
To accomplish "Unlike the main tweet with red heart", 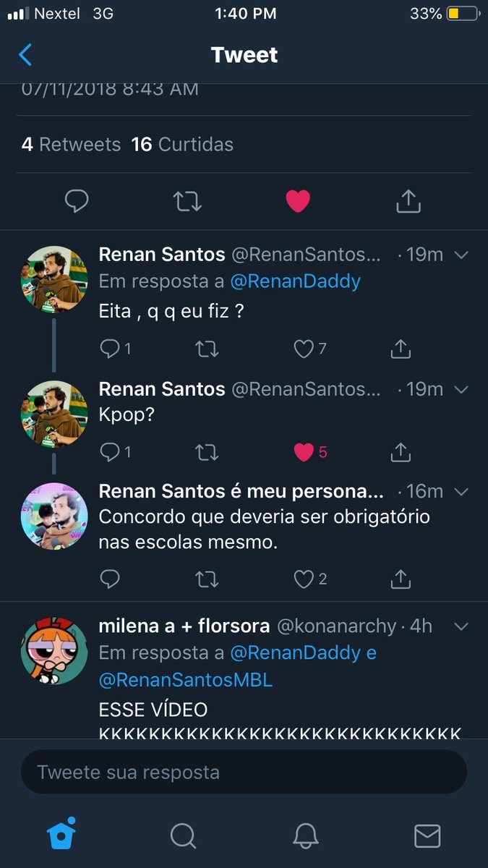I will pos(298,201).
